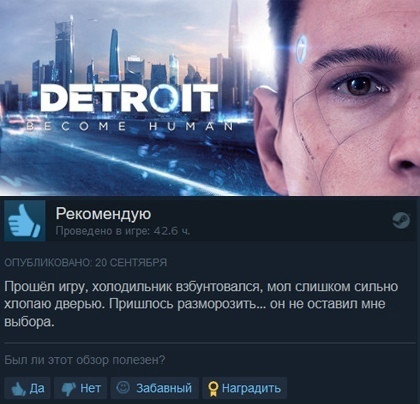Click the glowing LED ring on the android's temple
The width and height of the screenshot is (420, 404).
point(301,49)
